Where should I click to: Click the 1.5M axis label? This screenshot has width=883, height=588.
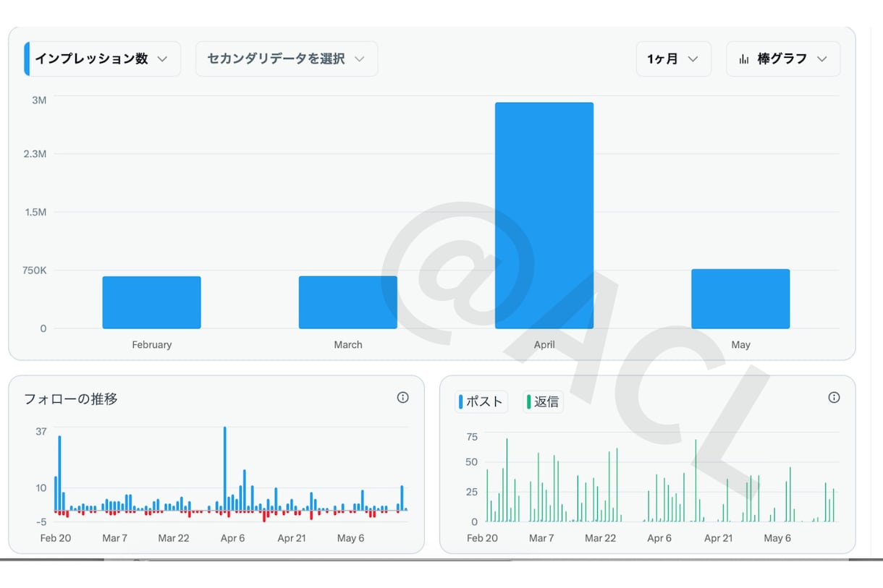pos(34,212)
